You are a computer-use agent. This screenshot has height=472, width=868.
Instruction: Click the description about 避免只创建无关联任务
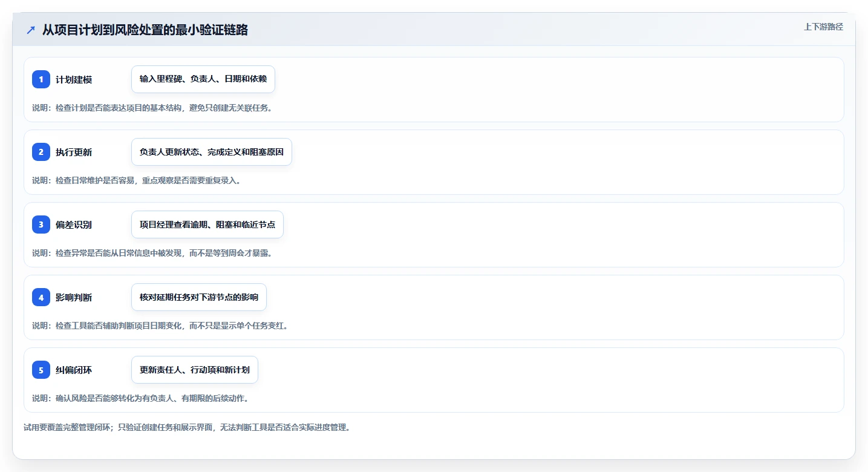coord(152,108)
